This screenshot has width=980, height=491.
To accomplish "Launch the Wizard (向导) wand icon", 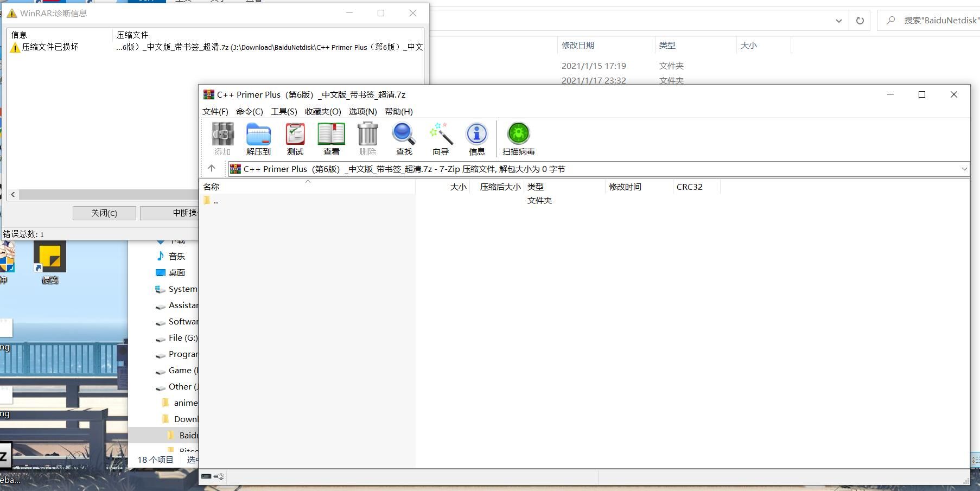I will (x=440, y=139).
